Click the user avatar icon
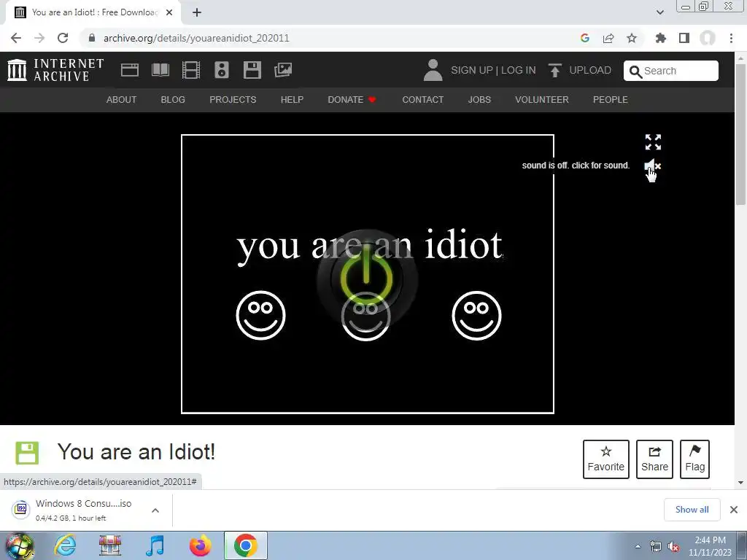Viewport: 747px width, 560px height. [x=433, y=70]
